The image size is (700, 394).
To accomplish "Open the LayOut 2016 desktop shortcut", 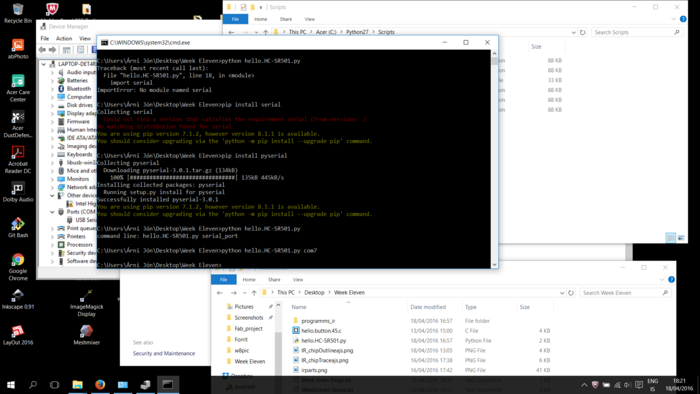I will click(18, 335).
